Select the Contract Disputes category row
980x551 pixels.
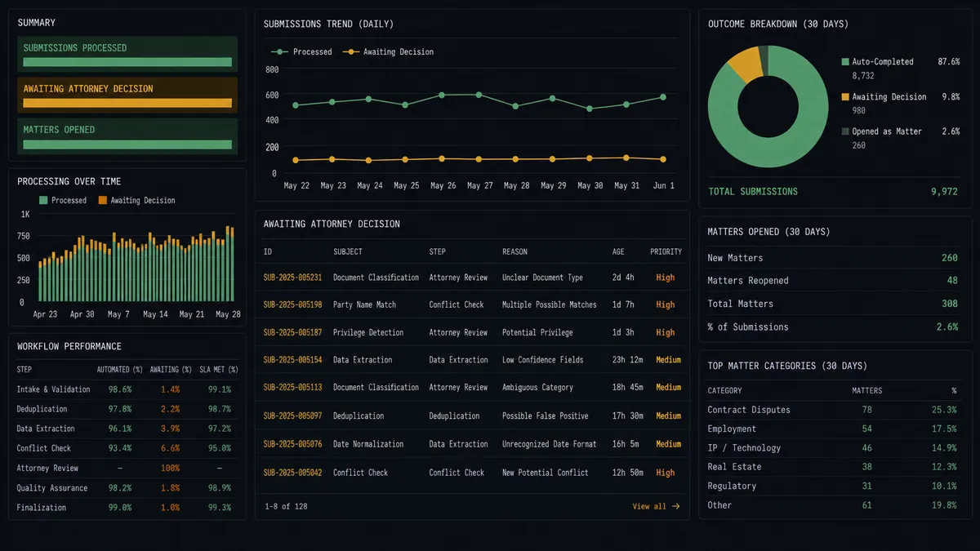click(x=832, y=410)
